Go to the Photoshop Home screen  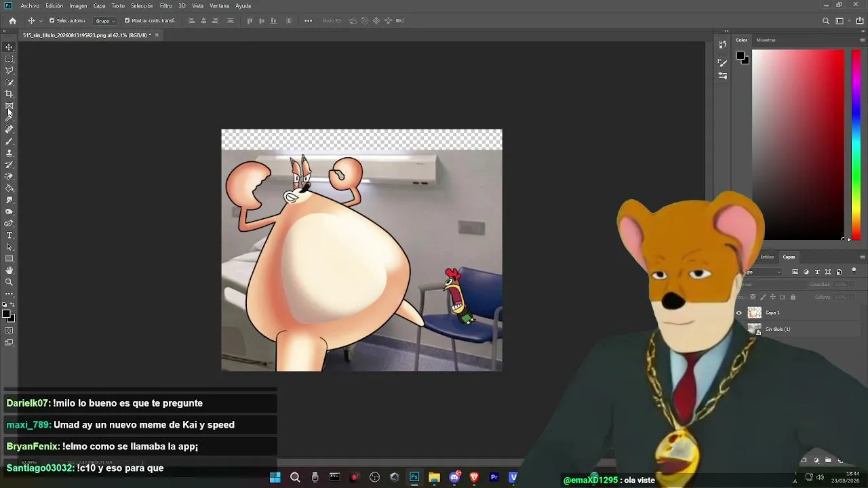point(12,21)
